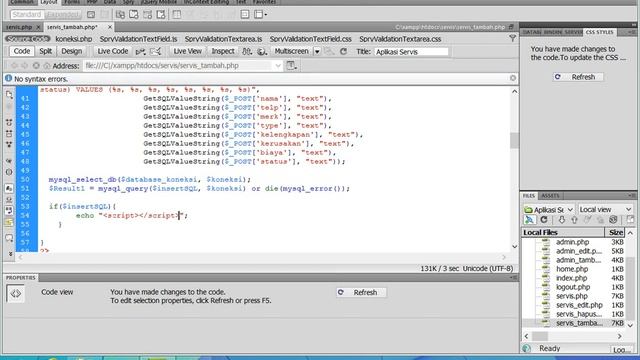Toggle Live Code button
The image size is (640, 360).
112,51
